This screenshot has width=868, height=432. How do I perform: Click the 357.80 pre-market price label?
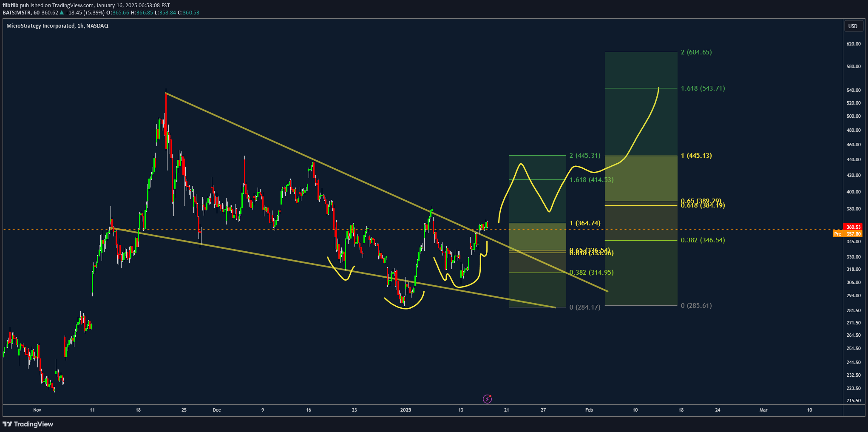[x=853, y=234]
